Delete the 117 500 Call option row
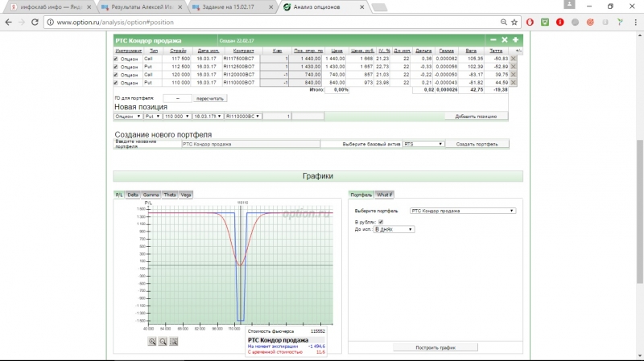This screenshot has width=644, height=361. (x=513, y=59)
